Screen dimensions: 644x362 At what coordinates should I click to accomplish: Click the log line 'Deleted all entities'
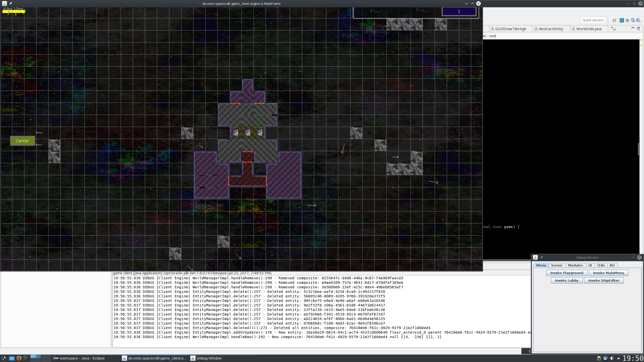point(272,328)
